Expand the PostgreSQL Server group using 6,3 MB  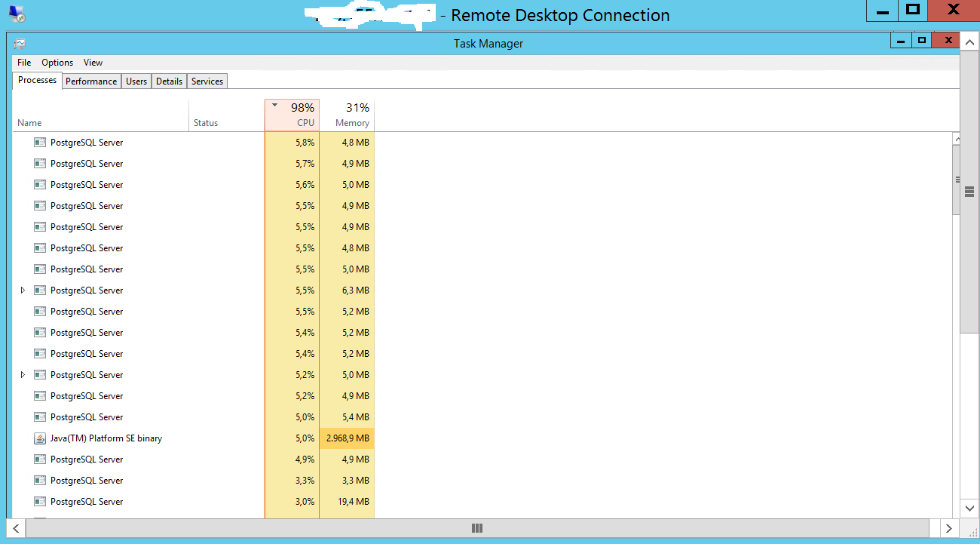tap(23, 290)
